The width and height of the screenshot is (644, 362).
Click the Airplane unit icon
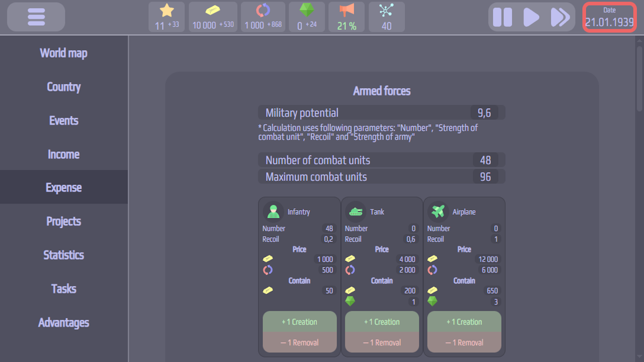(x=438, y=211)
